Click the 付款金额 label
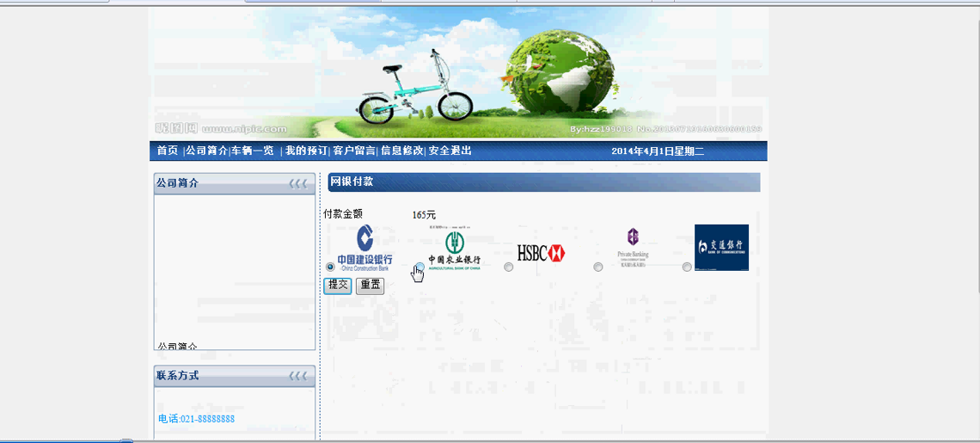The width and height of the screenshot is (980, 443). click(x=343, y=214)
